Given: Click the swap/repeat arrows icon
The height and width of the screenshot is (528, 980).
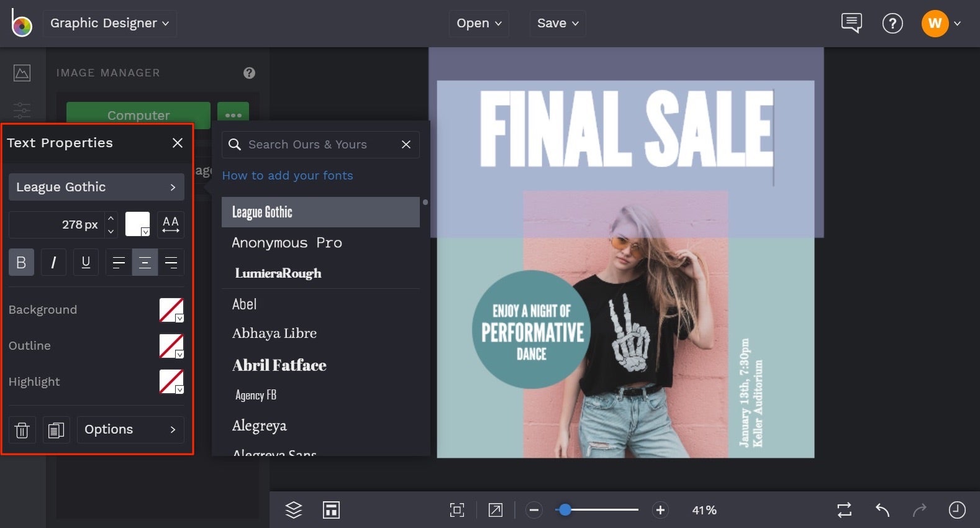Looking at the screenshot, I should pos(845,510).
